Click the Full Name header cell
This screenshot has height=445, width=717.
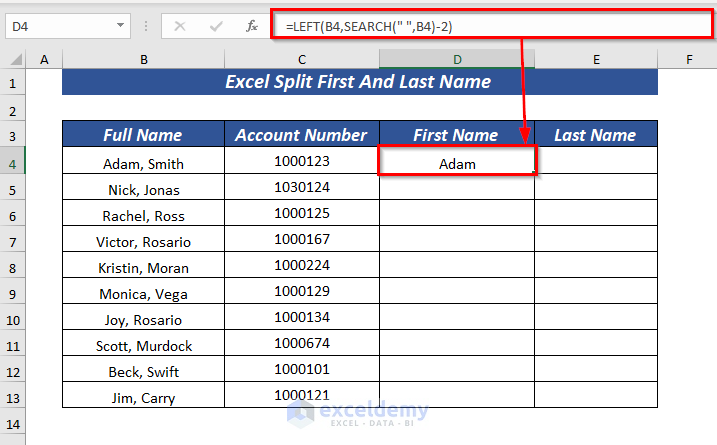pyautogui.click(x=143, y=135)
